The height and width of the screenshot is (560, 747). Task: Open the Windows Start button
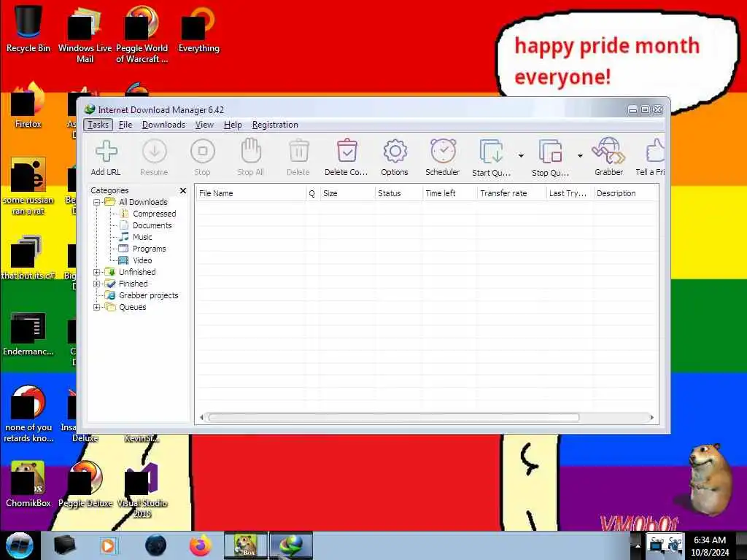click(x=20, y=545)
